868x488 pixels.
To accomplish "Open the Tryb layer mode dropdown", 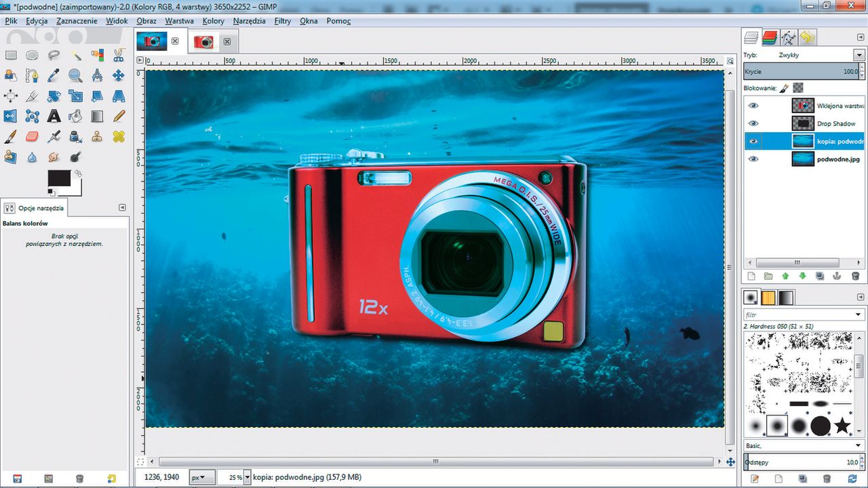I will [859, 55].
